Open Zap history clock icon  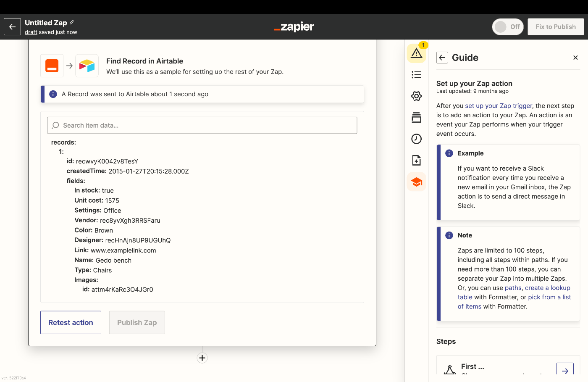point(417,139)
